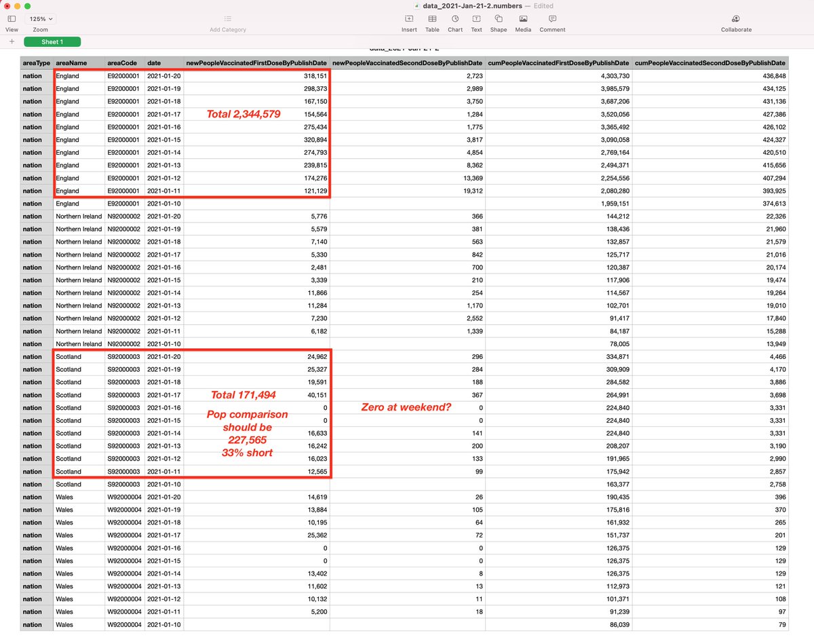Select cell with value 2,552
This screenshot has width=814, height=644.
408,318
